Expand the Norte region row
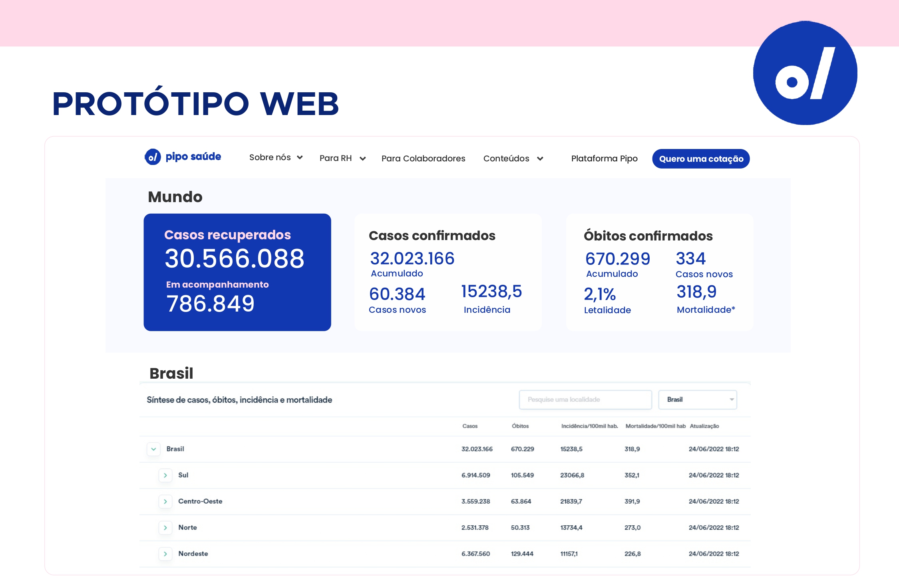The height and width of the screenshot is (588, 899). (x=165, y=528)
